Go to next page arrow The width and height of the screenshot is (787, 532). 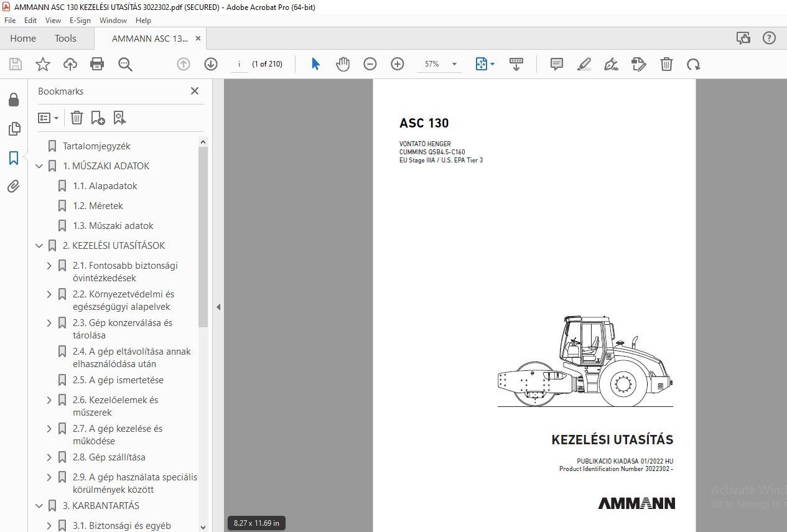[x=211, y=64]
